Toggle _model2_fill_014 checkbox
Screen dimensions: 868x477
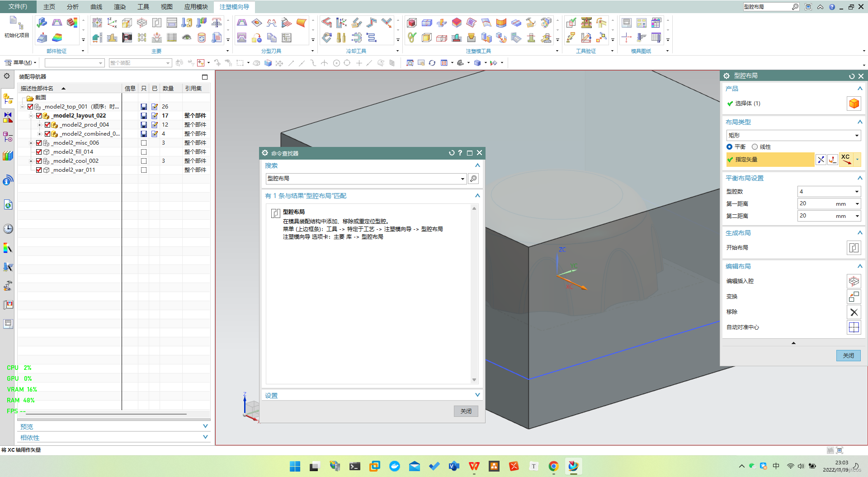[x=39, y=152]
